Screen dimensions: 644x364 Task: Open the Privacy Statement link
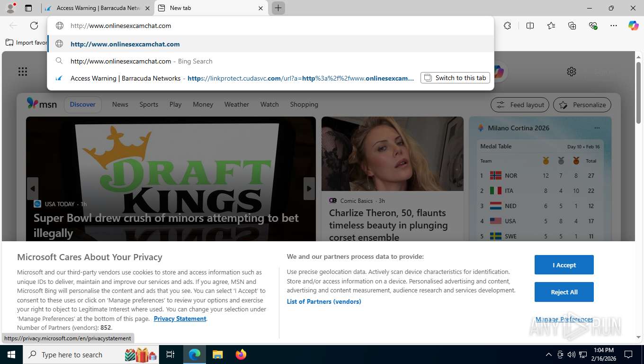[x=180, y=318]
